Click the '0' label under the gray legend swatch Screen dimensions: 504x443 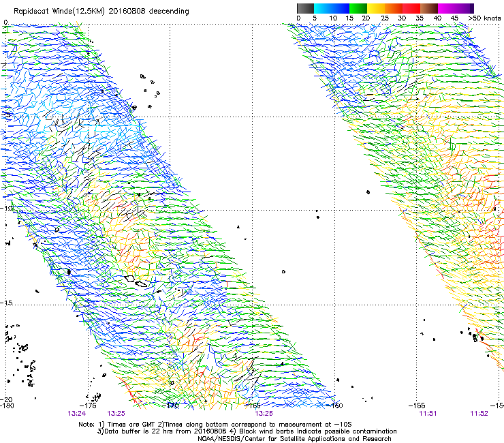point(298,18)
